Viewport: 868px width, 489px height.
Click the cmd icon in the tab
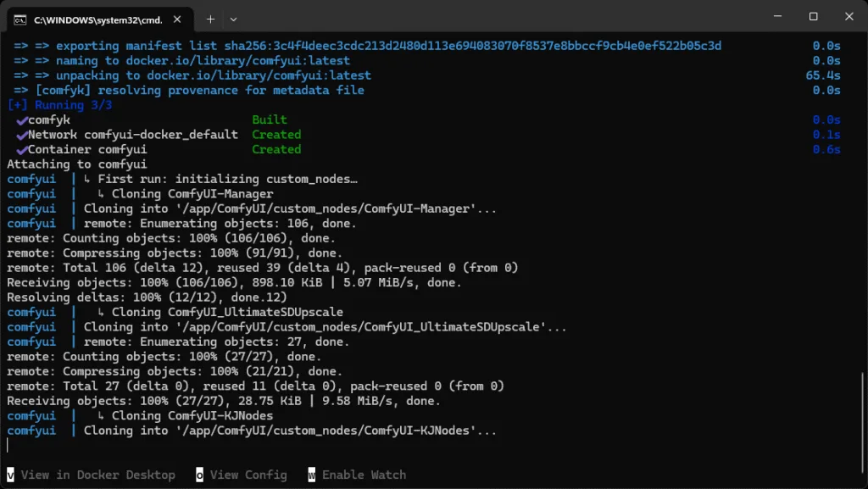[19, 19]
